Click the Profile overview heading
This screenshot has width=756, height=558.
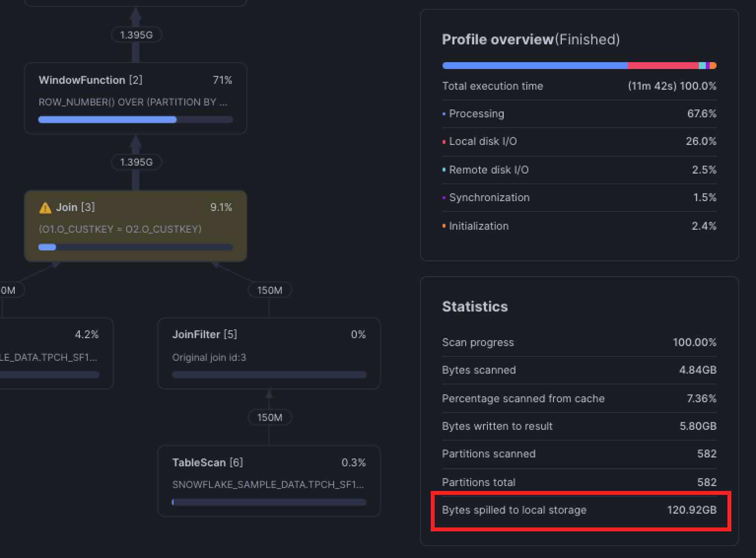coord(497,39)
